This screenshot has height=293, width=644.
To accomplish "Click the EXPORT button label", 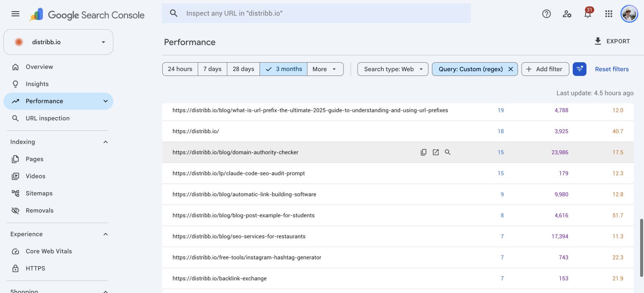I will click(618, 42).
